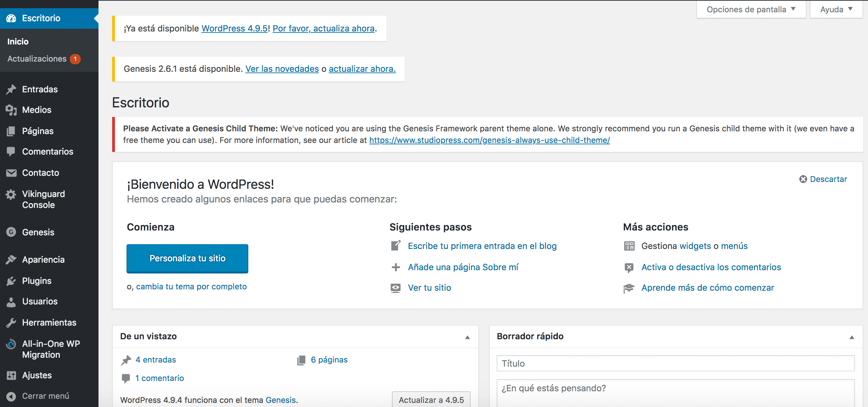Click the Vikinguard Console gear icon
Viewport: 868px width, 407px height.
point(11,194)
